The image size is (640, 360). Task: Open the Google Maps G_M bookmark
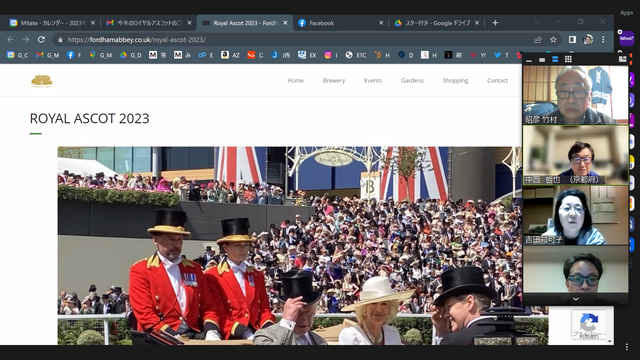click(100, 55)
